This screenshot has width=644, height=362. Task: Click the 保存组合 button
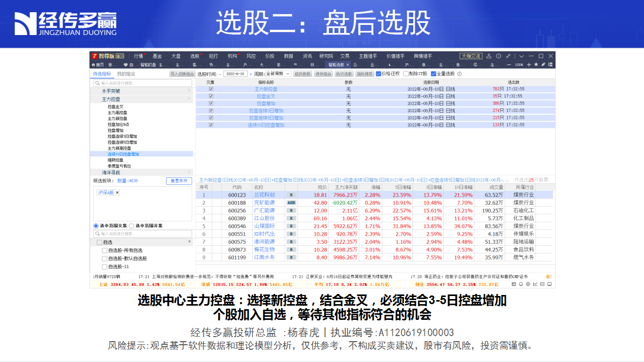(x=323, y=74)
